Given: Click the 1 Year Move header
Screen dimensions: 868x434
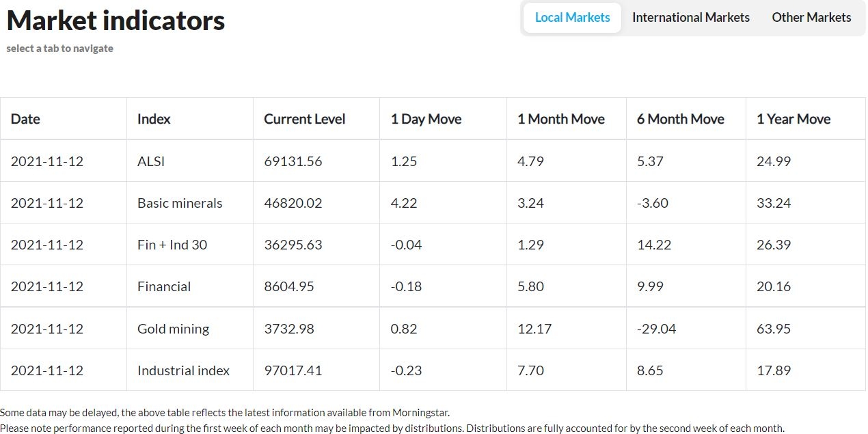Looking at the screenshot, I should click(x=794, y=119).
